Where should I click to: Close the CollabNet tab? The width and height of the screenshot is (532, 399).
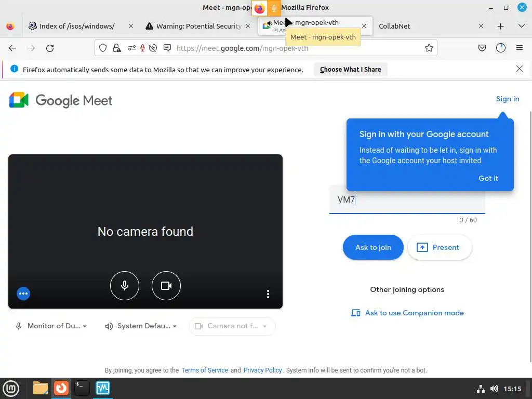481,26
